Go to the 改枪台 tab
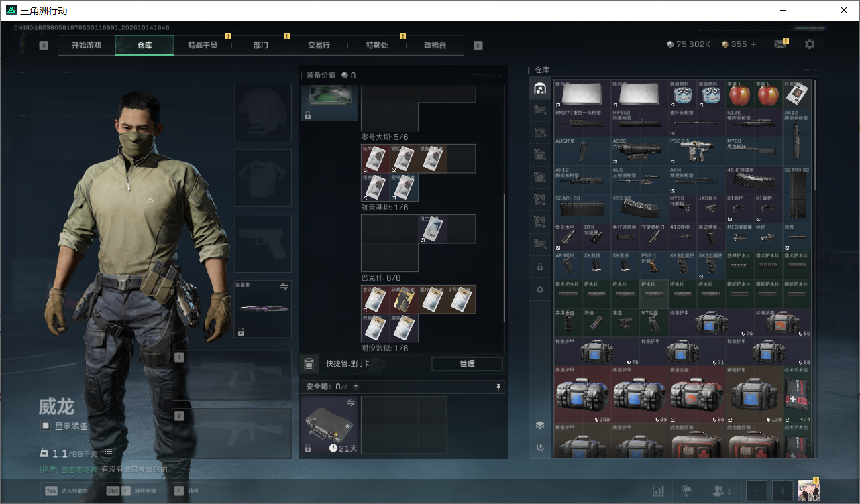860x504 pixels. (435, 45)
